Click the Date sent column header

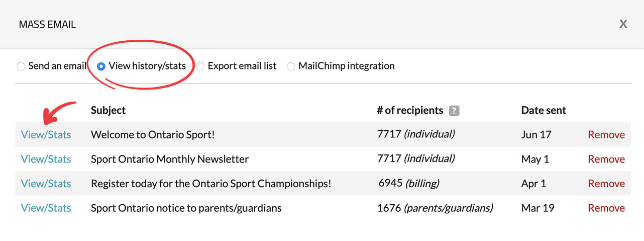pyautogui.click(x=544, y=110)
